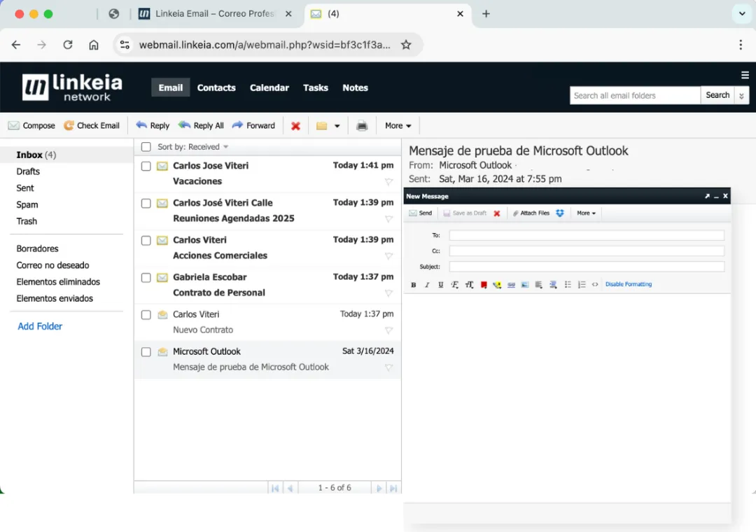The height and width of the screenshot is (532, 756).
Task: Apply bulleted list formatting
Action: pyautogui.click(x=568, y=285)
